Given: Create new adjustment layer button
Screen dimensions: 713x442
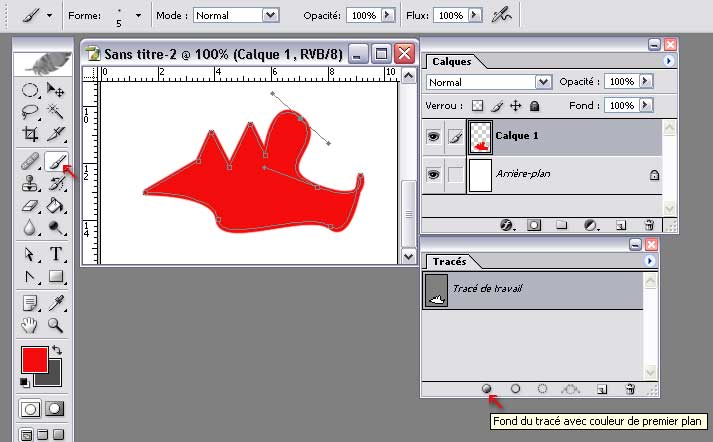Looking at the screenshot, I should [590, 225].
